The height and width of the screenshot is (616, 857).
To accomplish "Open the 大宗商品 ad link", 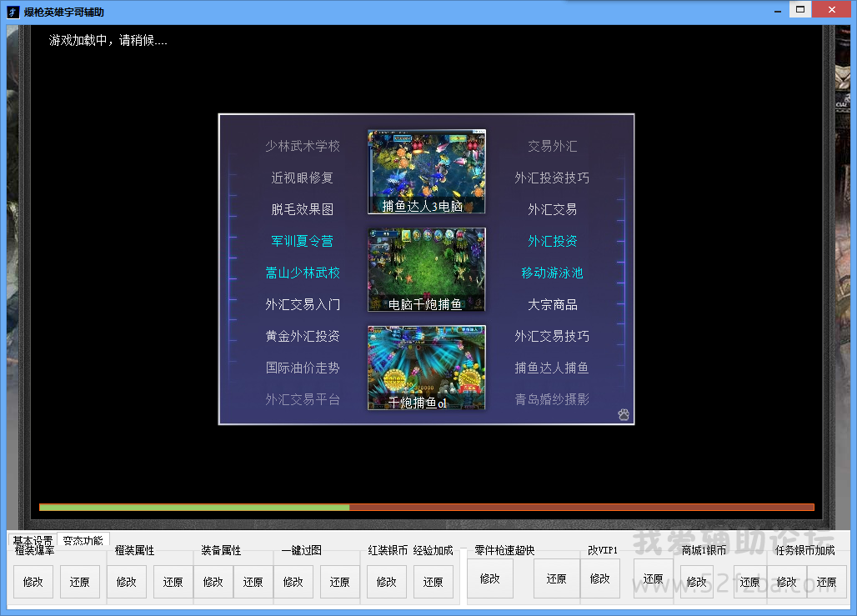I will point(552,304).
